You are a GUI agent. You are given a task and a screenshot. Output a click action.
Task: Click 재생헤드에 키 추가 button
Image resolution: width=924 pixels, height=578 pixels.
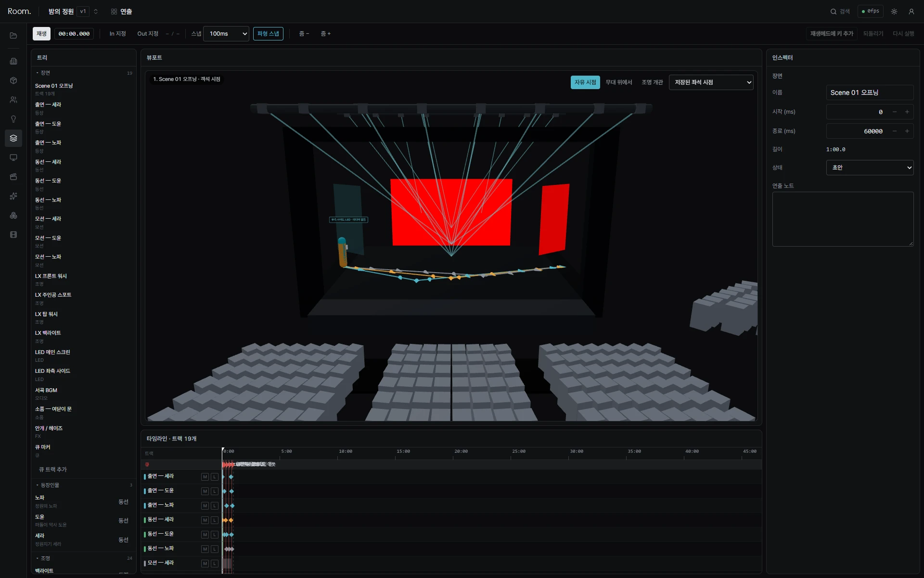click(832, 34)
